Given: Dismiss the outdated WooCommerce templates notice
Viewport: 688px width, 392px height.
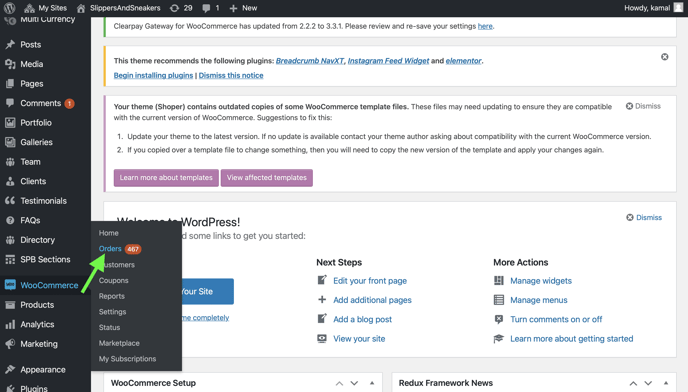Looking at the screenshot, I should click(643, 106).
